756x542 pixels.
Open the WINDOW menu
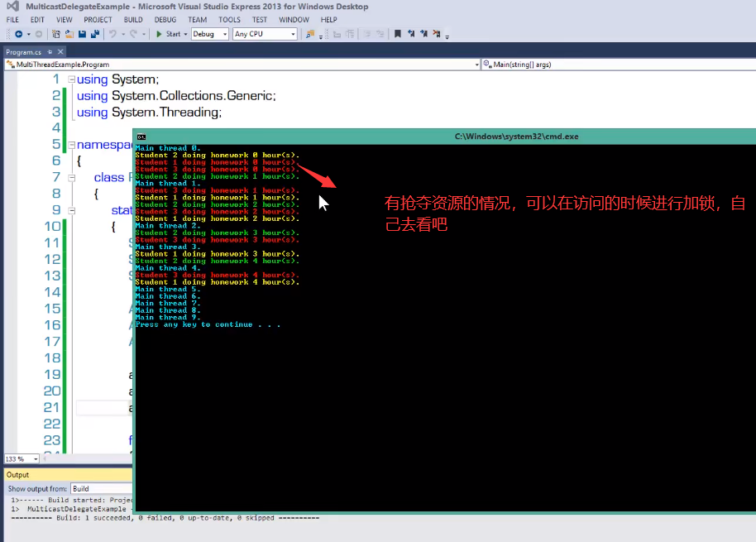[x=294, y=20]
